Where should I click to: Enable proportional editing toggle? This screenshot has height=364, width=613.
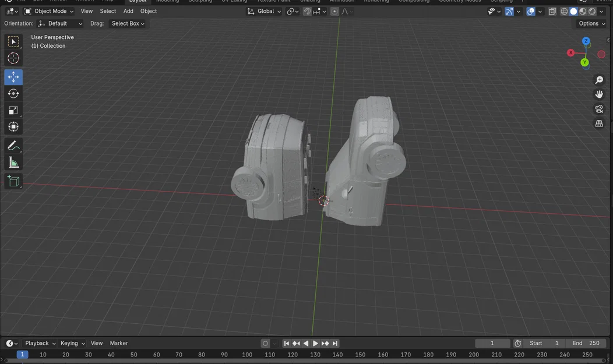[334, 11]
